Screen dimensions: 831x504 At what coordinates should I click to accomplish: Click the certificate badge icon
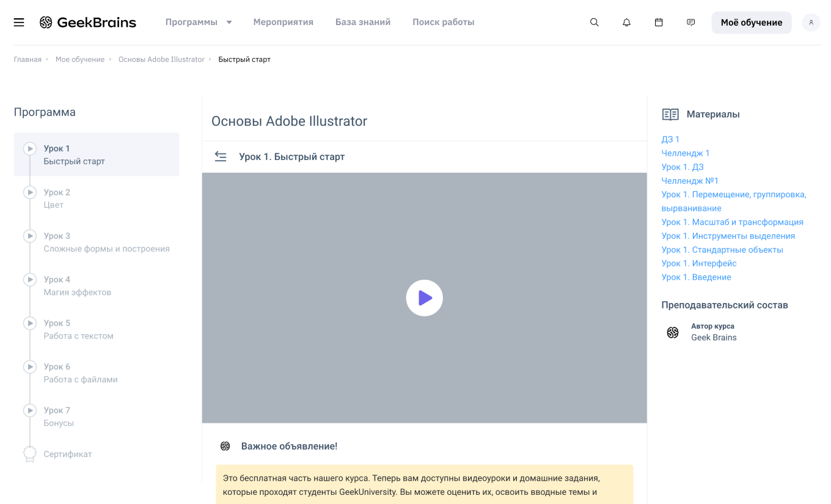30,454
